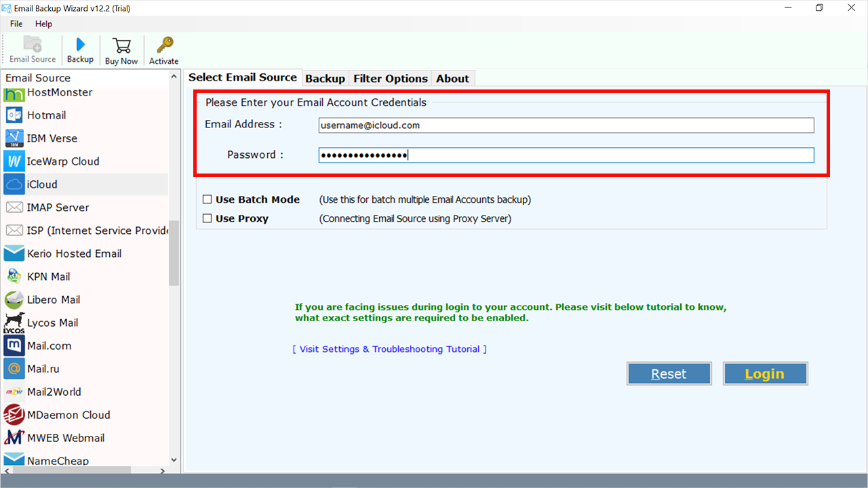Click the source list horizontal scrollbar thumb
The height and width of the screenshot is (488, 868).
pyautogui.click(x=71, y=470)
